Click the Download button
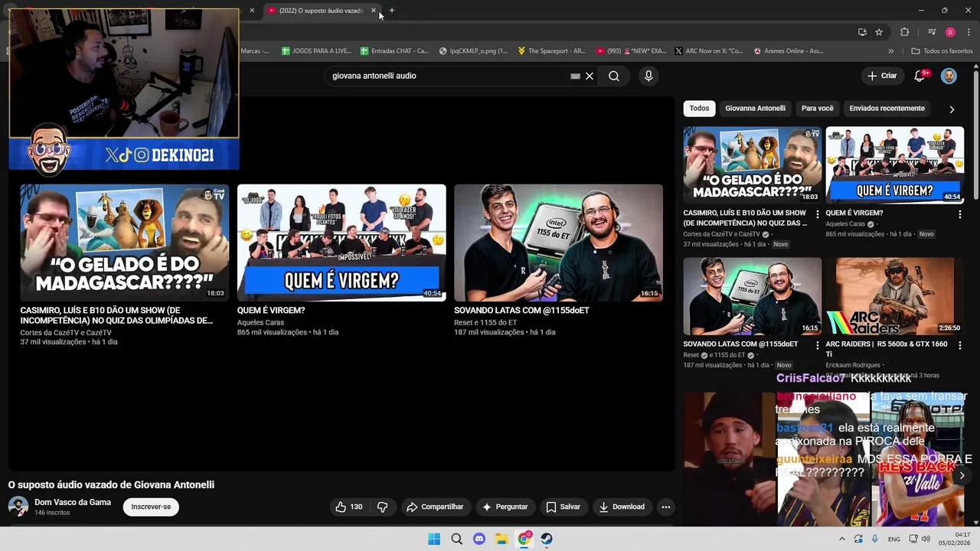Image resolution: width=980 pixels, height=551 pixels. [x=622, y=507]
